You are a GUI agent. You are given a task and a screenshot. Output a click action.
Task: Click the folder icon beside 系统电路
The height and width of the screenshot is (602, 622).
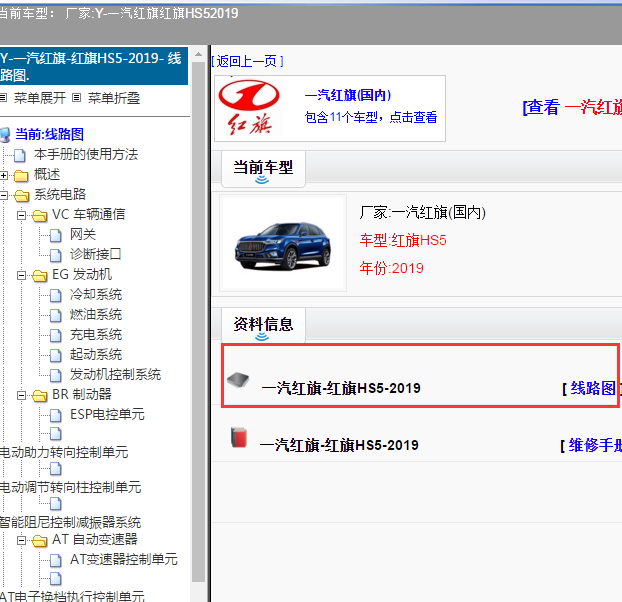tap(21, 196)
